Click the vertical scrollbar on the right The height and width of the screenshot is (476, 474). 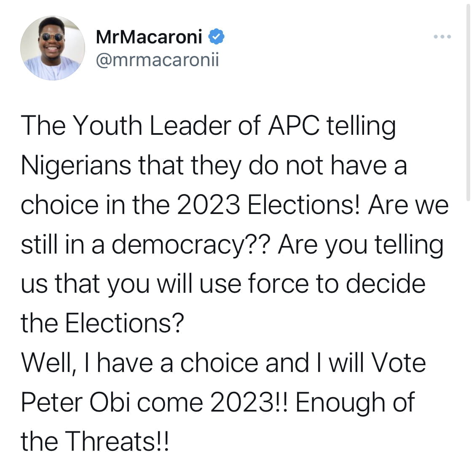coord(468,102)
